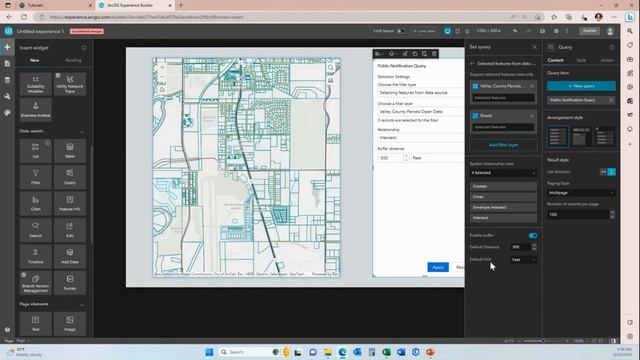Screen dimensions: 640x360
Task: Open Relationship Intersect dropdown in query widget
Action: 420,138
